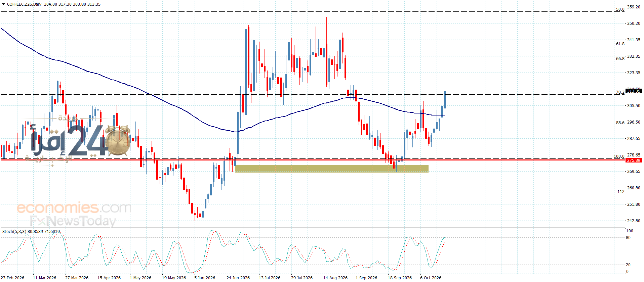Click the 24 Jun 2026 date label
The height and width of the screenshot is (282, 644).
pos(238,278)
